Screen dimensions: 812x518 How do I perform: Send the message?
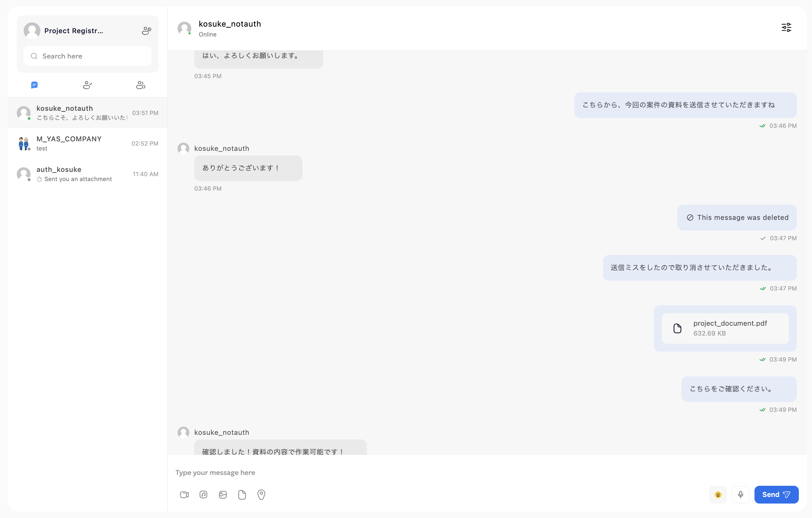coord(776,494)
